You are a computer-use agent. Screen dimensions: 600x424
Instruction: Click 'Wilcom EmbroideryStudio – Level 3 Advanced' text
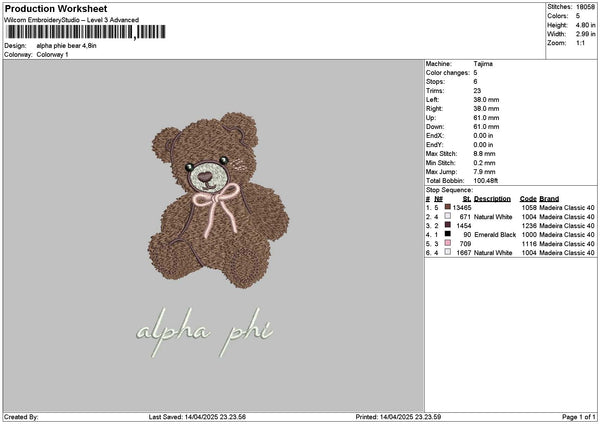[72, 20]
